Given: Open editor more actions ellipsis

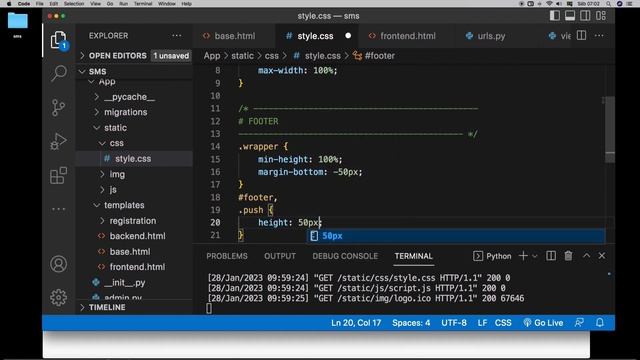Looking at the screenshot, I should click(599, 36).
